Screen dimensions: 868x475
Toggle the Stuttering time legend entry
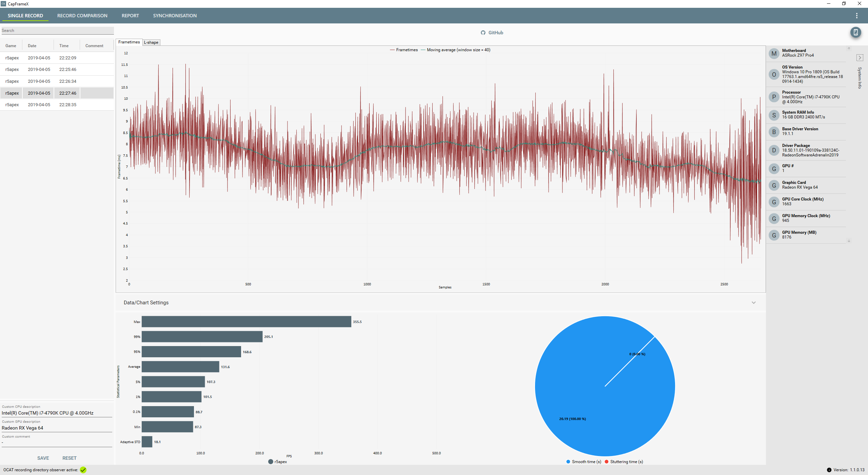click(x=624, y=462)
